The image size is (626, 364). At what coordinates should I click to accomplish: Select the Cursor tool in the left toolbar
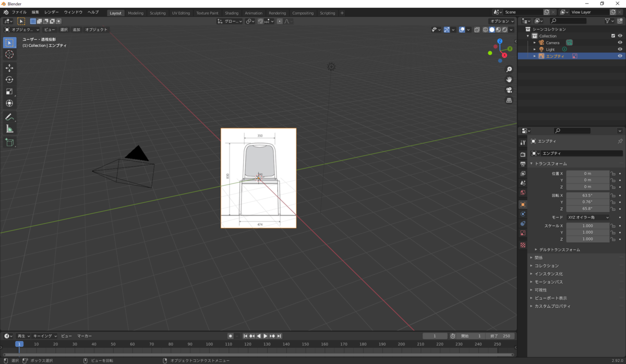pos(9,54)
